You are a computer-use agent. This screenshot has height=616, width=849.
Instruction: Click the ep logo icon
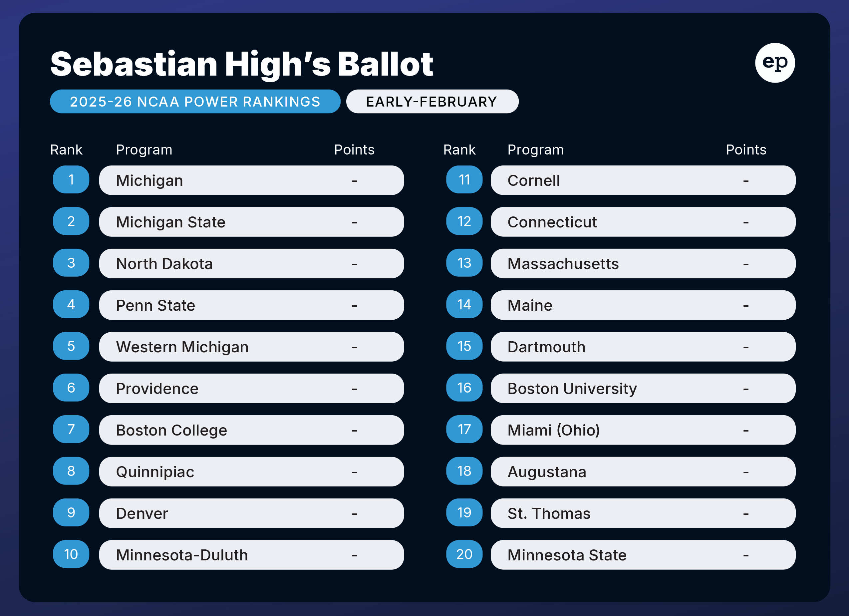click(x=774, y=63)
